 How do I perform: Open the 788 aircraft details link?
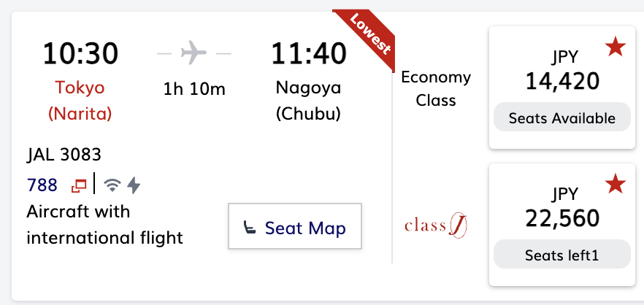42,185
